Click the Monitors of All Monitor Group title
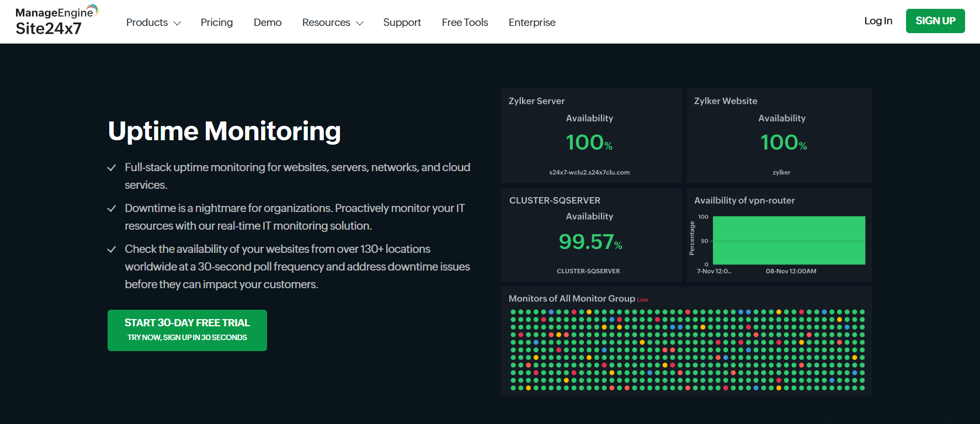980x424 pixels. (x=572, y=299)
